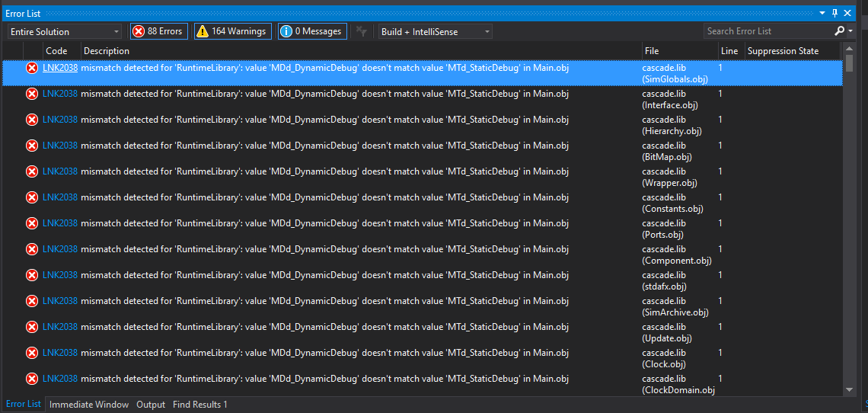Open LNK2038 link in the Hierarchy.obj row
This screenshot has width=868, height=413.
[60, 119]
